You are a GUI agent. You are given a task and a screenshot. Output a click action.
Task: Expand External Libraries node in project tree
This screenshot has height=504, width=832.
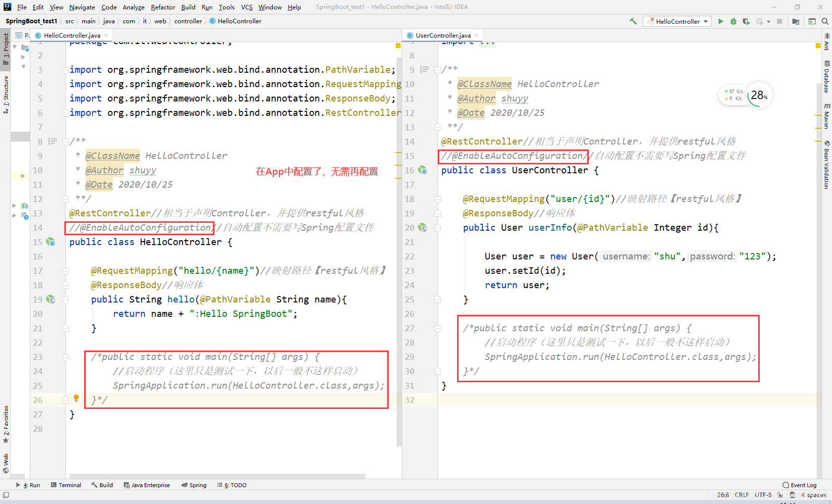(14, 205)
